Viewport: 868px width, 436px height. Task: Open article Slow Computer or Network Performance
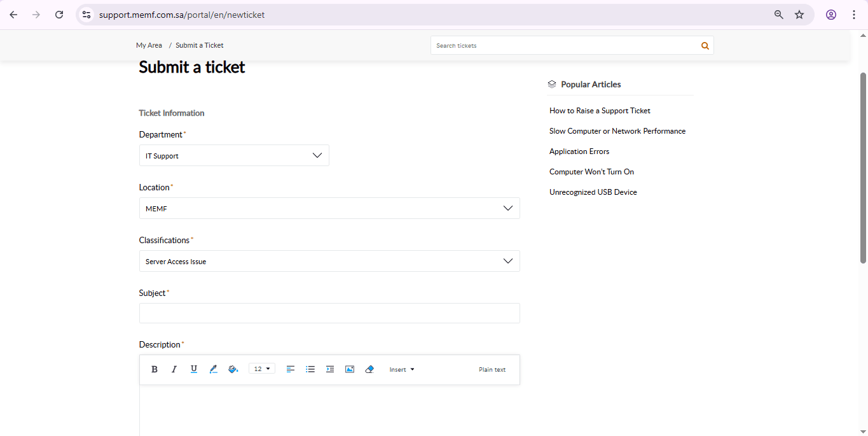pyautogui.click(x=617, y=131)
